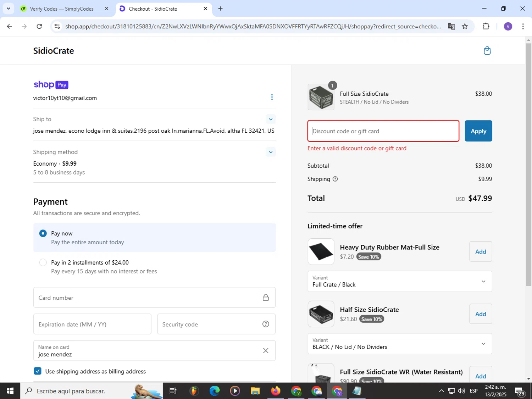
Task: Open the notification center icon
Action: pyautogui.click(x=520, y=391)
